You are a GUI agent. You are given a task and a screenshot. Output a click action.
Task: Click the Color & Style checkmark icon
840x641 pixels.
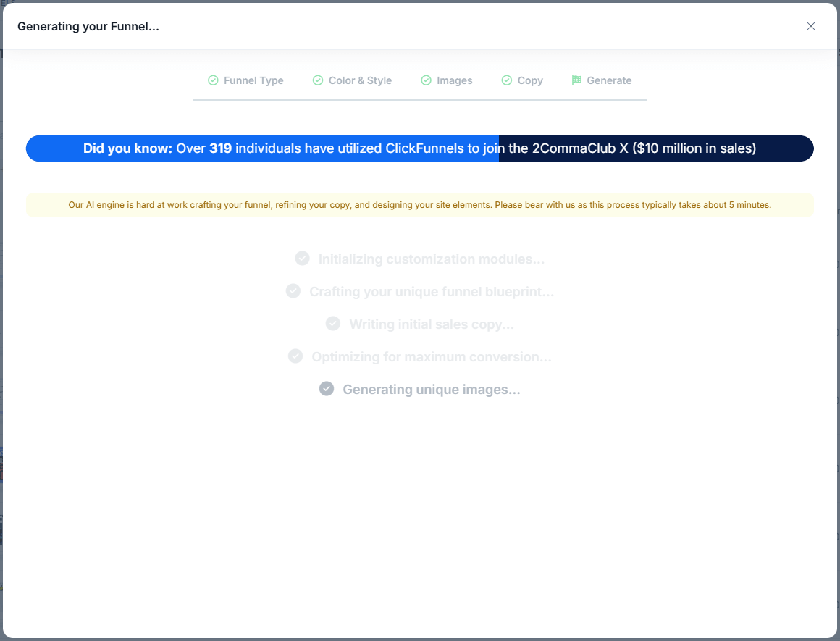[318, 80]
